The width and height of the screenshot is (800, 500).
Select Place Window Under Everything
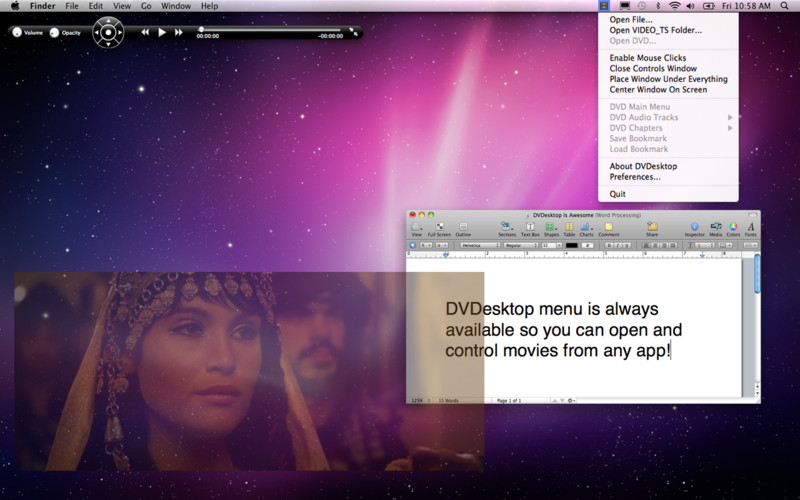click(x=668, y=79)
